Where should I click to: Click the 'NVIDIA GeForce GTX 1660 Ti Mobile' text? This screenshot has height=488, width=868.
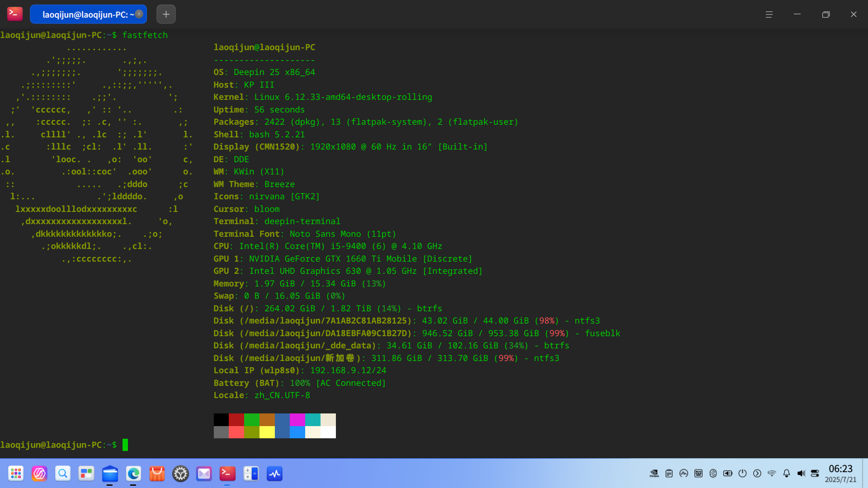(x=333, y=259)
